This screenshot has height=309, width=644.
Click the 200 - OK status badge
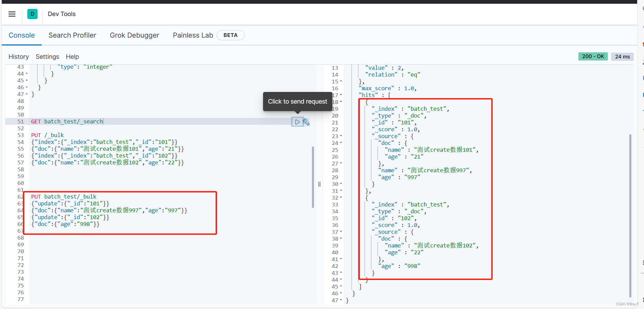tap(593, 56)
